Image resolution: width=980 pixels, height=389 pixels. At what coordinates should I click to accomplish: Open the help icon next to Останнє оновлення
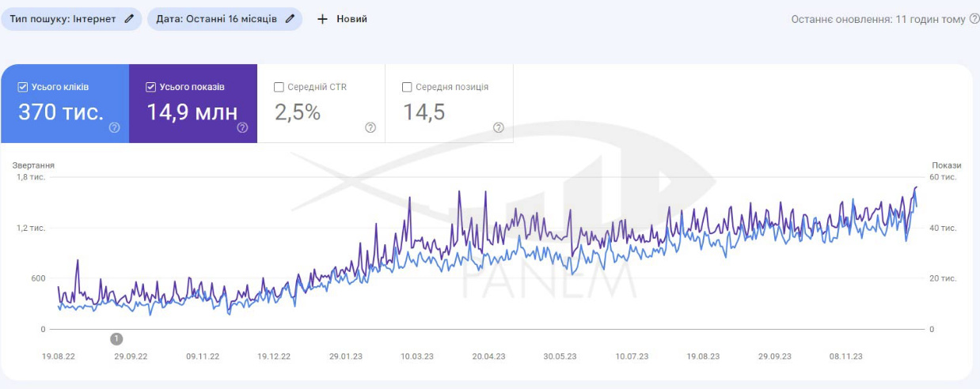974,19
